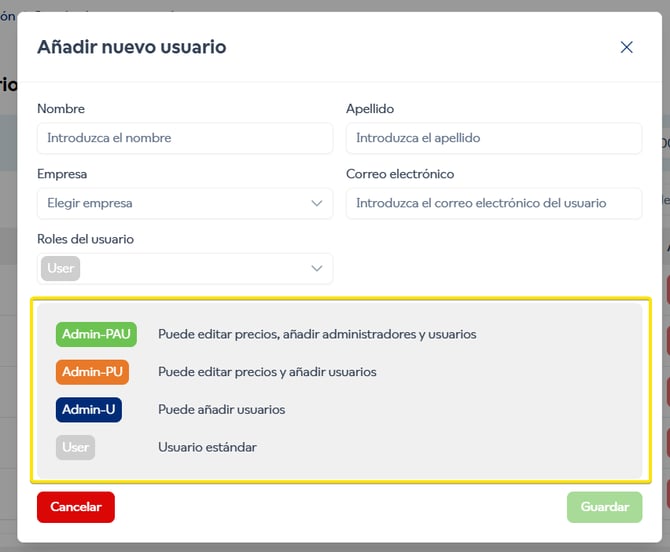This screenshot has height=552, width=670.
Task: Click the selected User tag in roles field
Action: click(61, 268)
